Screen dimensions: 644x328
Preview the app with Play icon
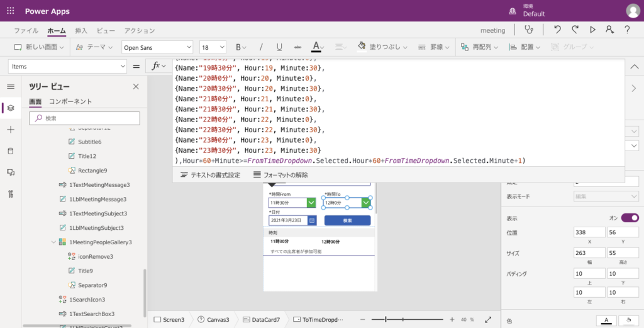click(x=592, y=30)
